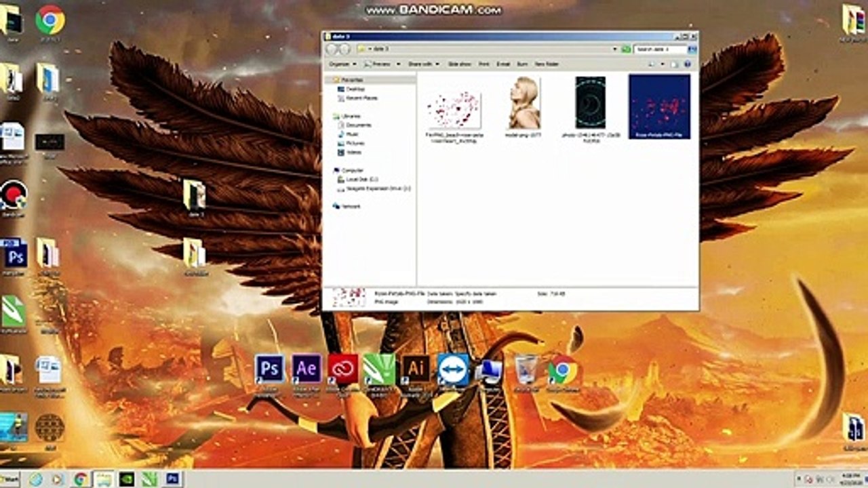Launch TeamViewer desktop shortcut

(x=453, y=370)
